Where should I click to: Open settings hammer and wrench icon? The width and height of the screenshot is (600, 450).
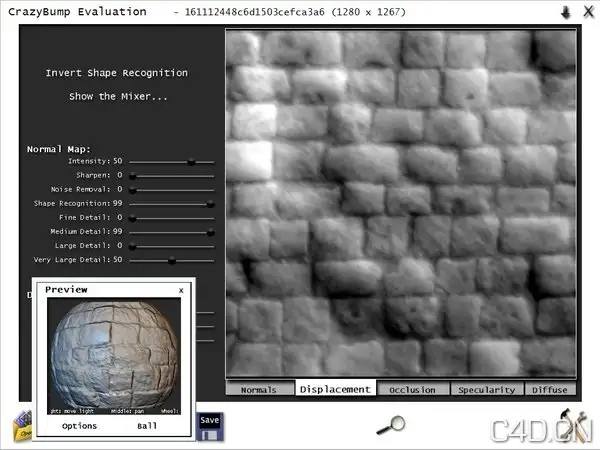[573, 425]
